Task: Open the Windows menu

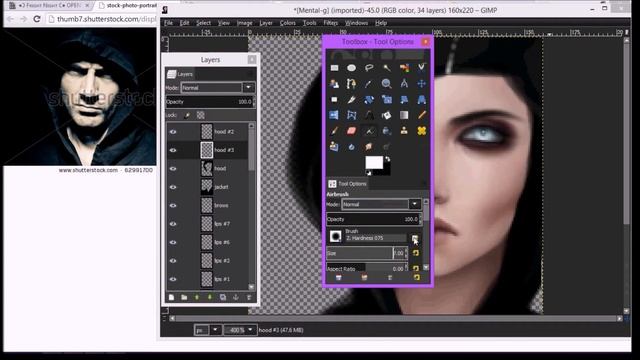Action: pos(356,23)
